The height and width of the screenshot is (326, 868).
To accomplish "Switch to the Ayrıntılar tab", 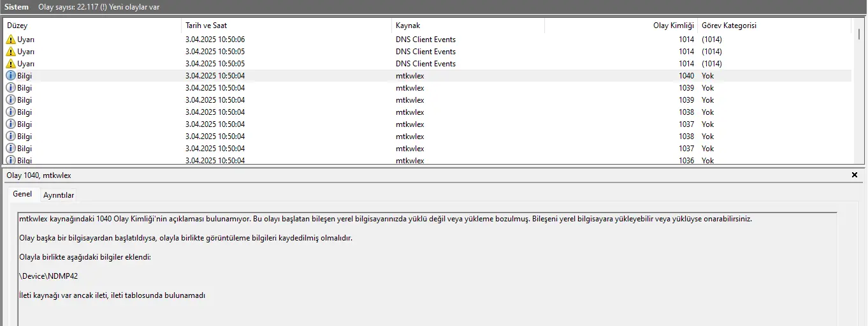I will (x=59, y=195).
